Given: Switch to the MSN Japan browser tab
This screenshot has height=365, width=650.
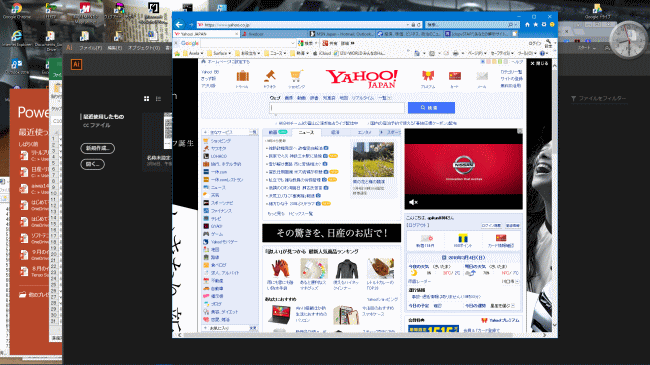Looking at the screenshot, I should (342, 34).
